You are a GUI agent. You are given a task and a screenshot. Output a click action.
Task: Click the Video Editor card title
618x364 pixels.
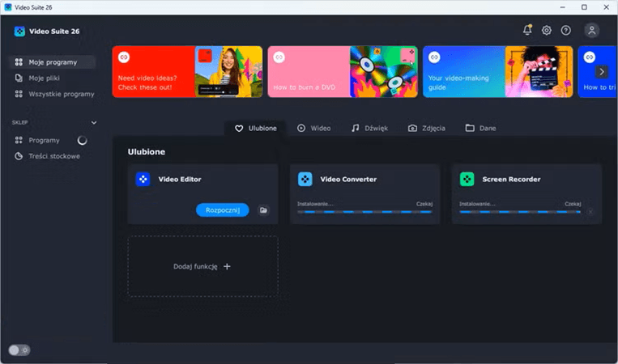pyautogui.click(x=180, y=179)
